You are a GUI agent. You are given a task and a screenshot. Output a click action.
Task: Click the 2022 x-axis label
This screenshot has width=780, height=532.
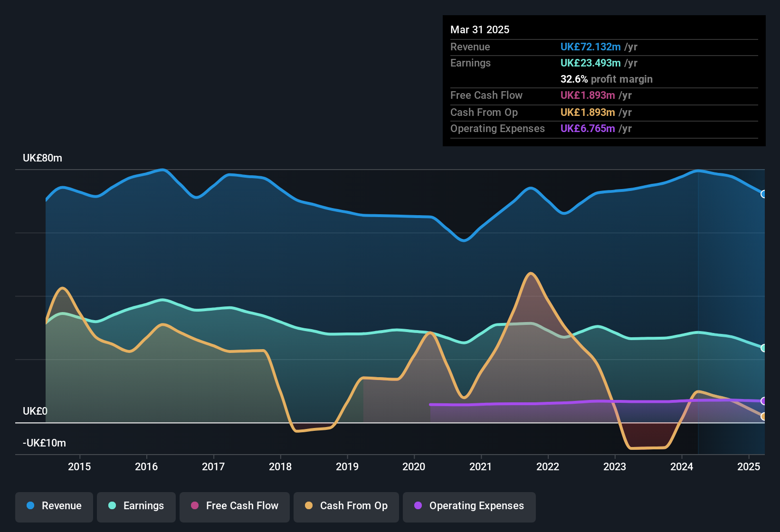coord(548,466)
